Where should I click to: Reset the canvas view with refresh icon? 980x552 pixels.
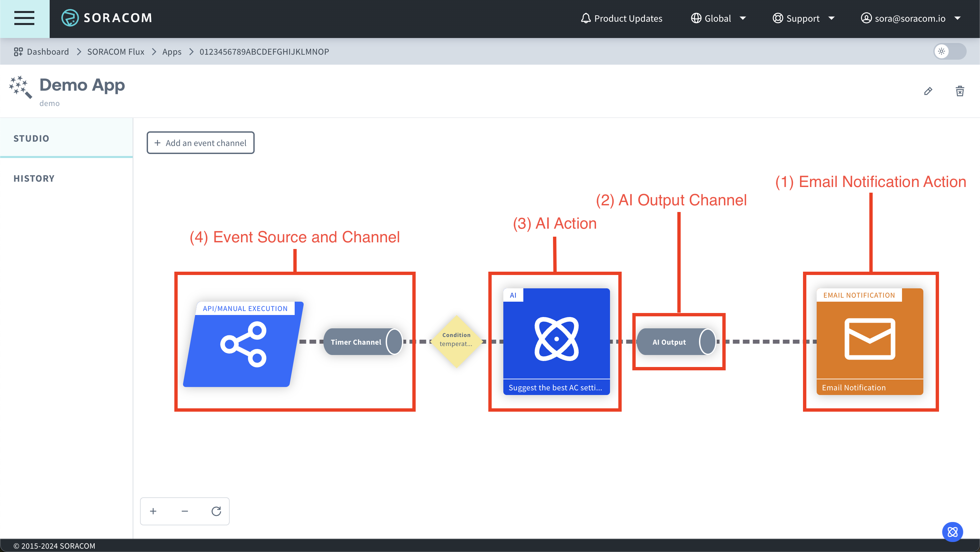point(216,511)
